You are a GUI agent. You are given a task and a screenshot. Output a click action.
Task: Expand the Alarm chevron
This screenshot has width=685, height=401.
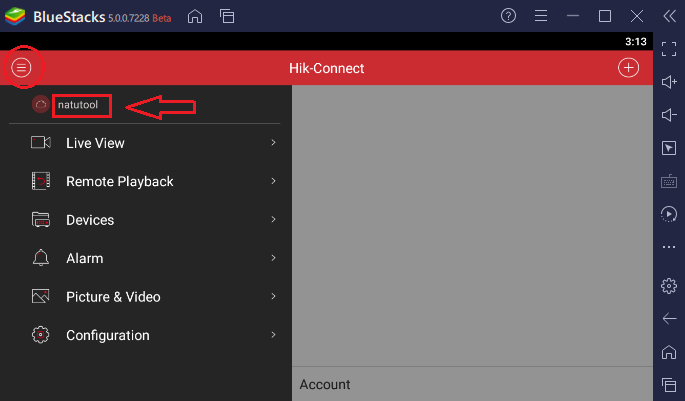(x=273, y=258)
